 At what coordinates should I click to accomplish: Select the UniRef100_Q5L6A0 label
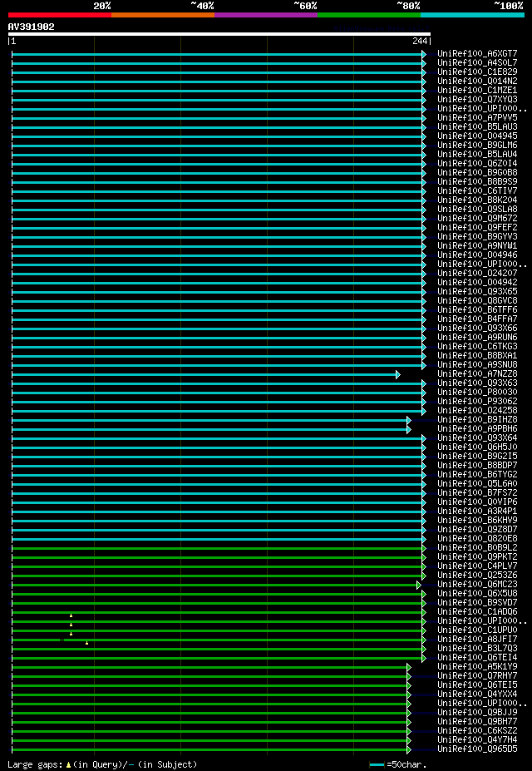click(x=477, y=484)
